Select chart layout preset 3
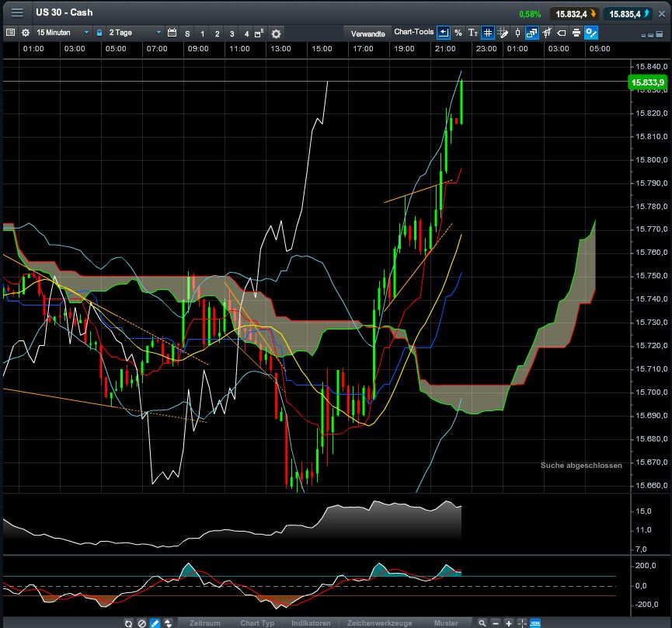 (x=232, y=33)
